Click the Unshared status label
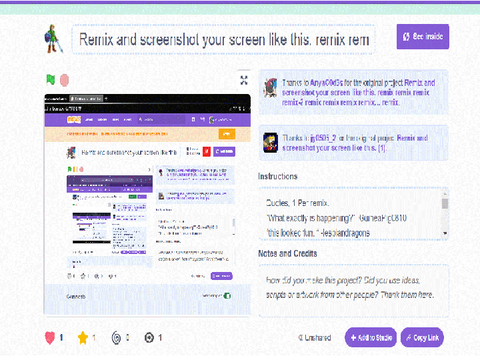The height and width of the screenshot is (360, 480). click(x=315, y=338)
